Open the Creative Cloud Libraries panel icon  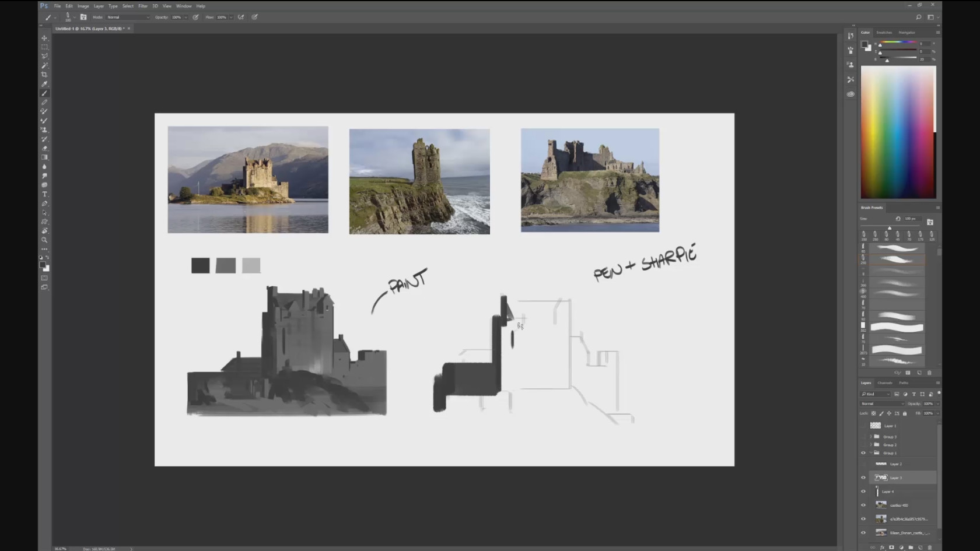tap(850, 94)
